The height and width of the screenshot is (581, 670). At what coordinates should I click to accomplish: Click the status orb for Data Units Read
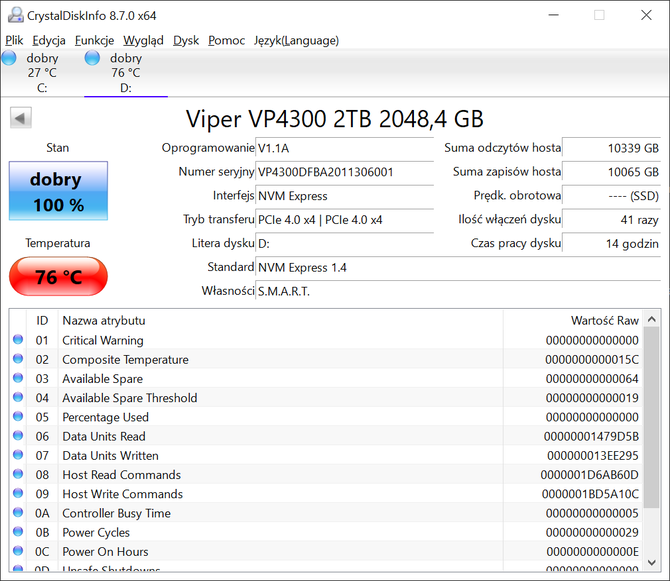click(18, 435)
